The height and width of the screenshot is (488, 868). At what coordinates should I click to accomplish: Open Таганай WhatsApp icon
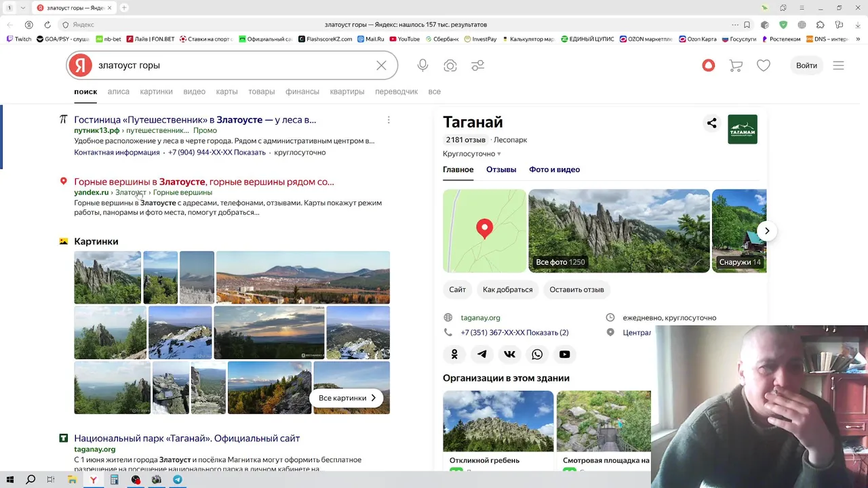(x=537, y=354)
